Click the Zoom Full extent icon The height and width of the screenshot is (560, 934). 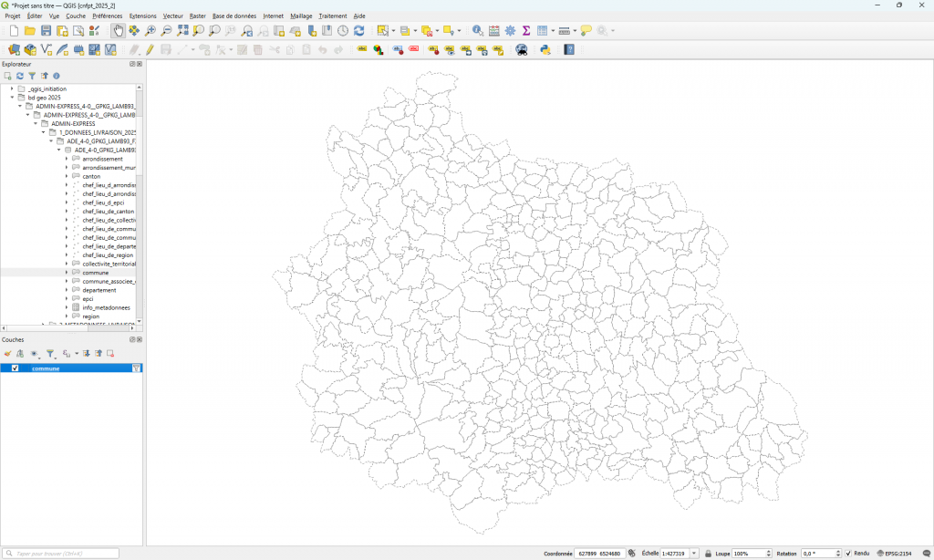tap(182, 31)
